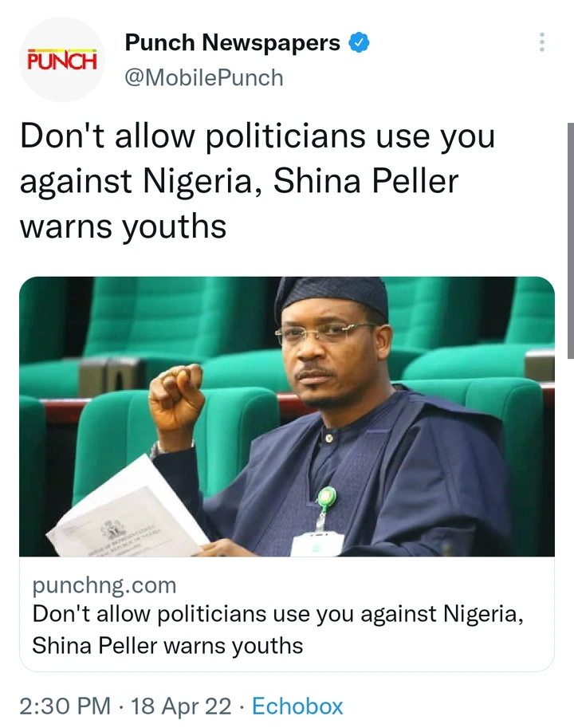This screenshot has width=574, height=728.
Task: Click the raised fist in photo
Action: 177,399
